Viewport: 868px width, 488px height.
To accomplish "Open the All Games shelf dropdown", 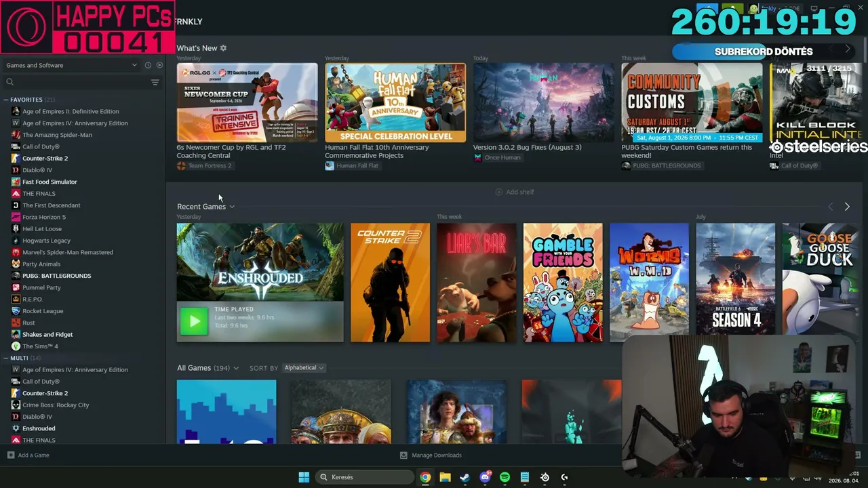I will (236, 368).
